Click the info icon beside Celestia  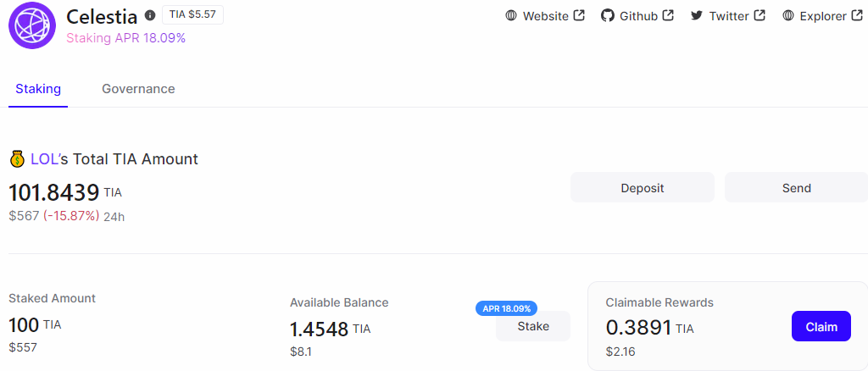tap(150, 15)
